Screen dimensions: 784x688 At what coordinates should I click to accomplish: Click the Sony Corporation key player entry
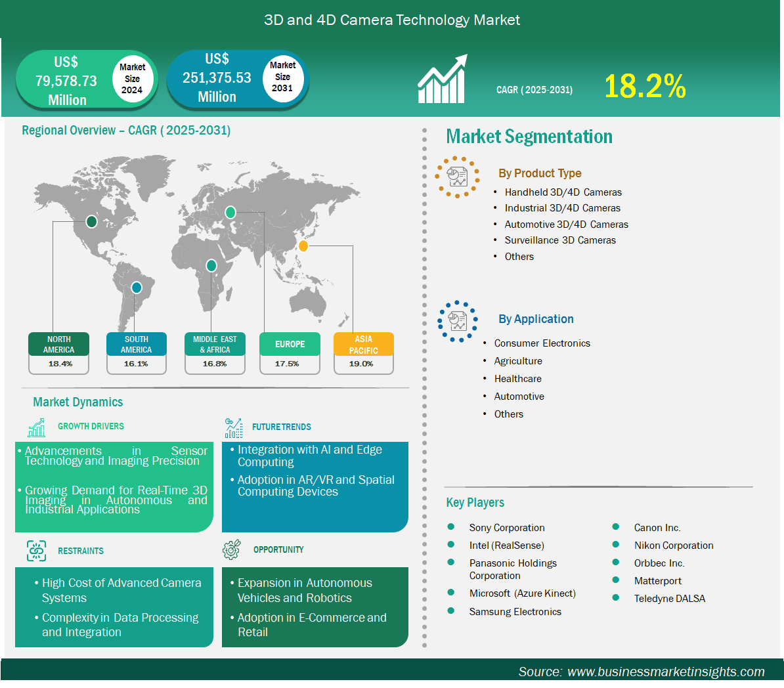click(x=506, y=528)
